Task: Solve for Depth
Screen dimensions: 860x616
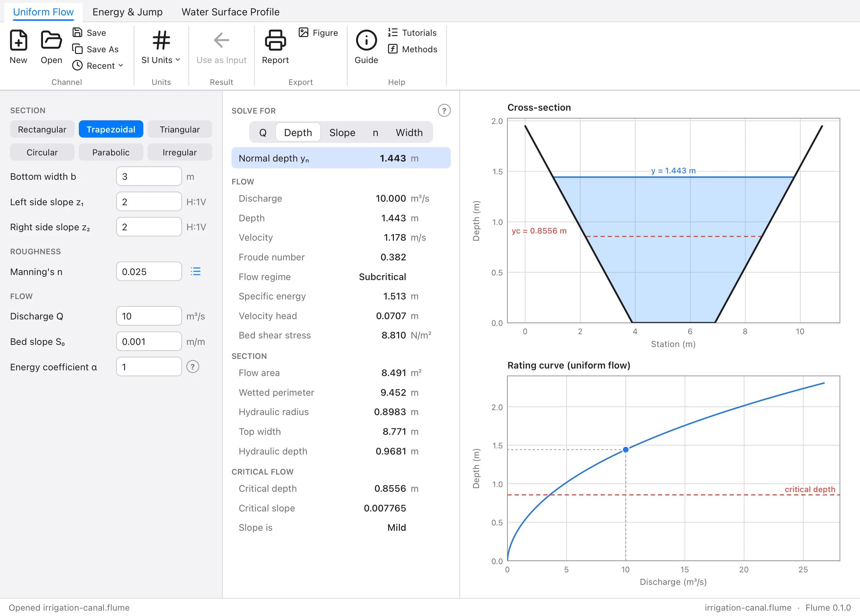Action: 298,133
